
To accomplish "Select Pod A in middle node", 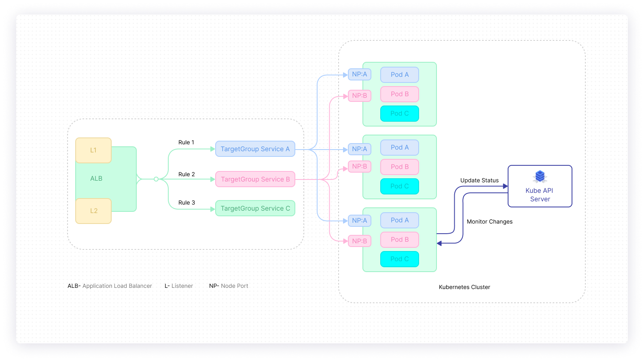I will pos(400,148).
